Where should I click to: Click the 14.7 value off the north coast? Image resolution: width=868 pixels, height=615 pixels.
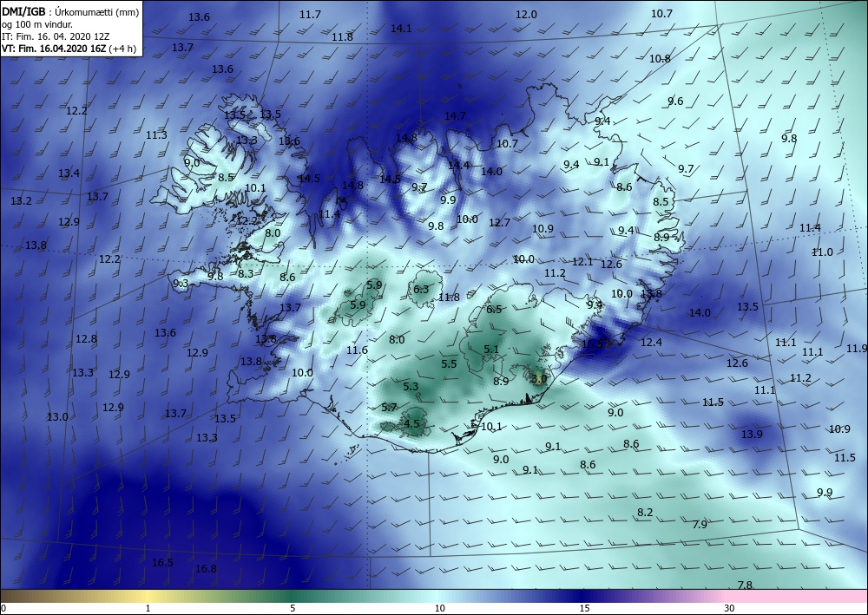click(x=455, y=115)
